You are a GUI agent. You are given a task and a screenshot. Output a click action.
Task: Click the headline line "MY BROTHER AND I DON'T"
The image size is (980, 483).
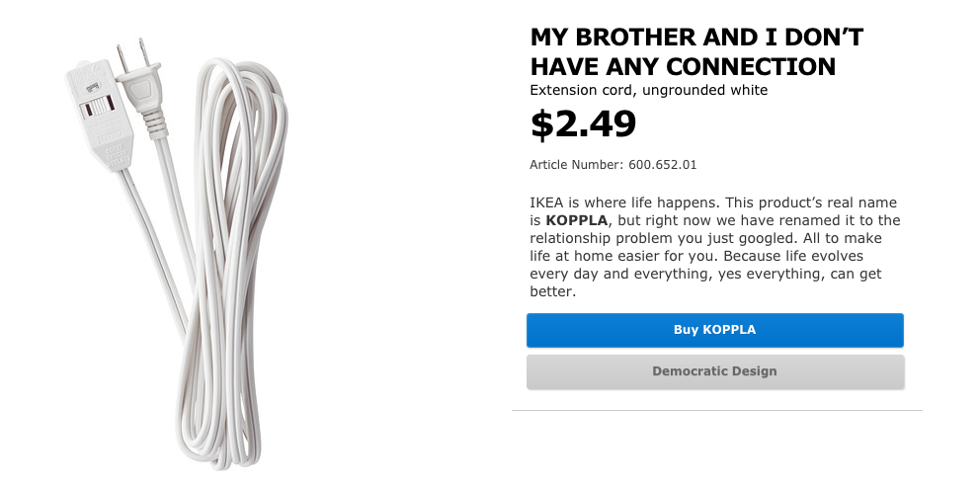[696, 38]
